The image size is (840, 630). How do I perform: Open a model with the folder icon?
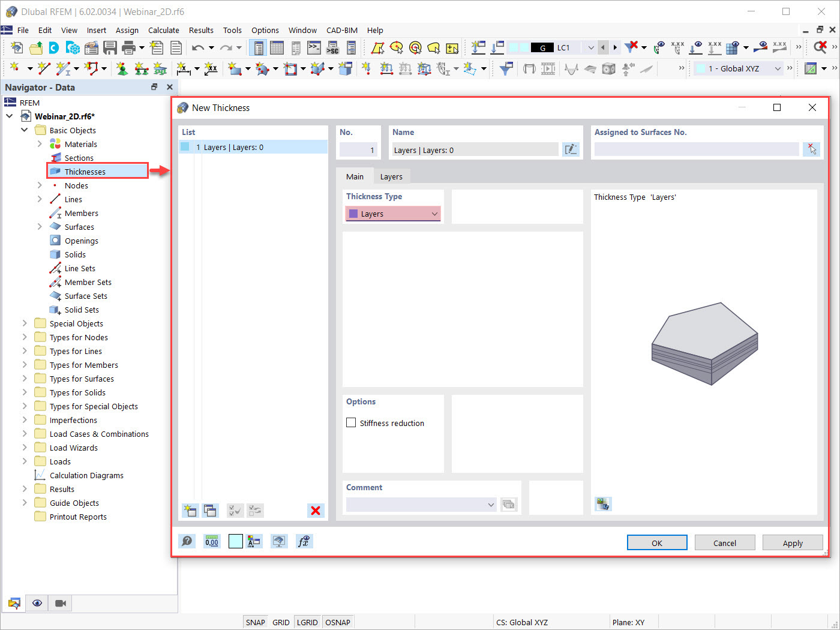[35, 47]
